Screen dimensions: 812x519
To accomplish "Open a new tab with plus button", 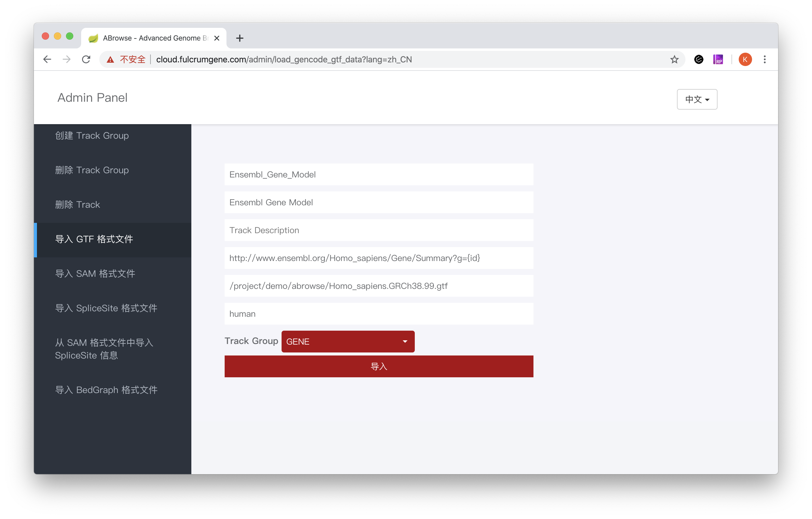I will tap(240, 38).
